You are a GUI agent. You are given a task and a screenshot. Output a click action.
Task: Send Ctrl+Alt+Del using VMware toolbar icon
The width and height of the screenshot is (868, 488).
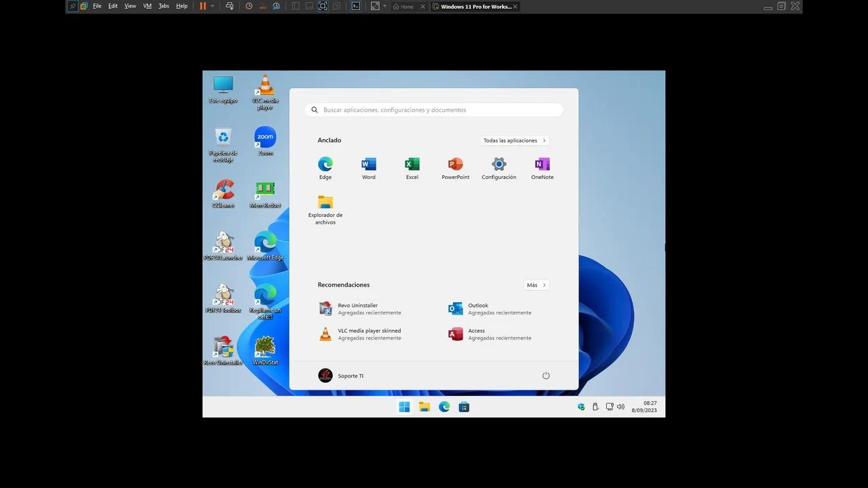click(x=230, y=5)
